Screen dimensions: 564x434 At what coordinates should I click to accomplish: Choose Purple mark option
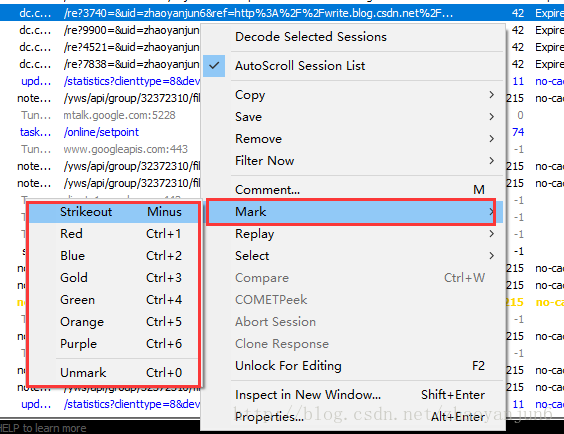114,344
